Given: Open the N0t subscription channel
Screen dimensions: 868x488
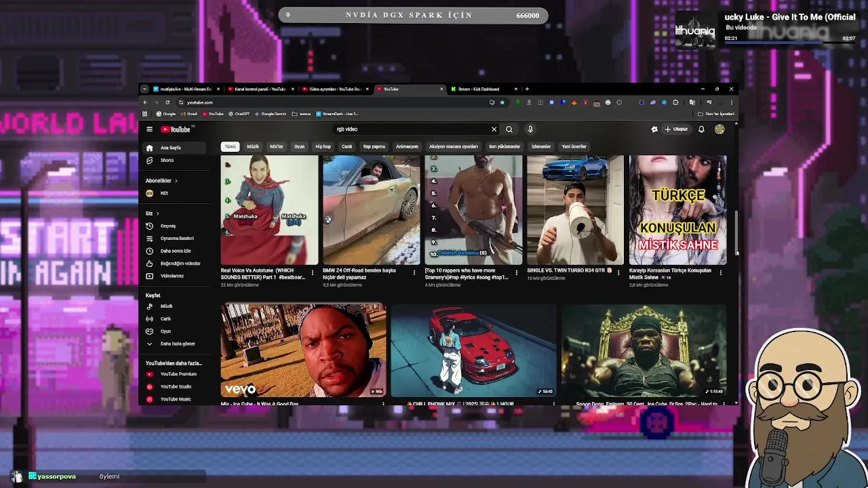Looking at the screenshot, I should (x=173, y=193).
